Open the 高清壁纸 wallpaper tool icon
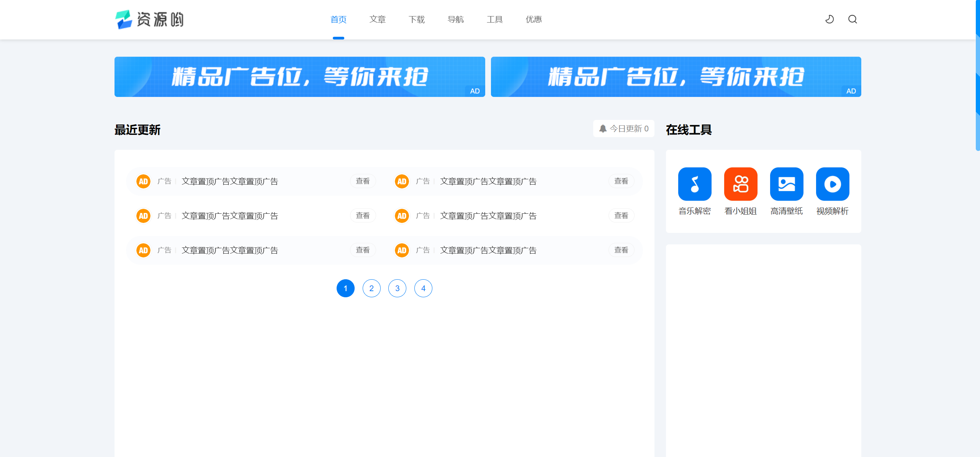This screenshot has height=457, width=980. (787, 184)
